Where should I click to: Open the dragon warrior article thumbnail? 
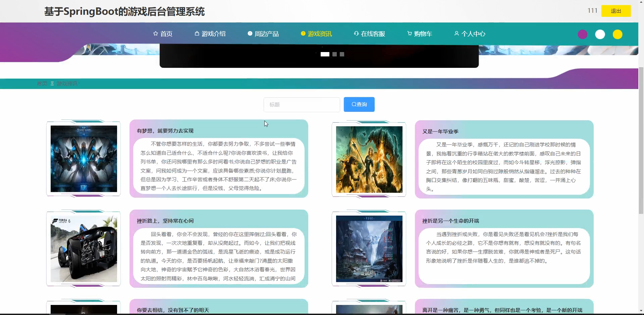pyautogui.click(x=369, y=160)
